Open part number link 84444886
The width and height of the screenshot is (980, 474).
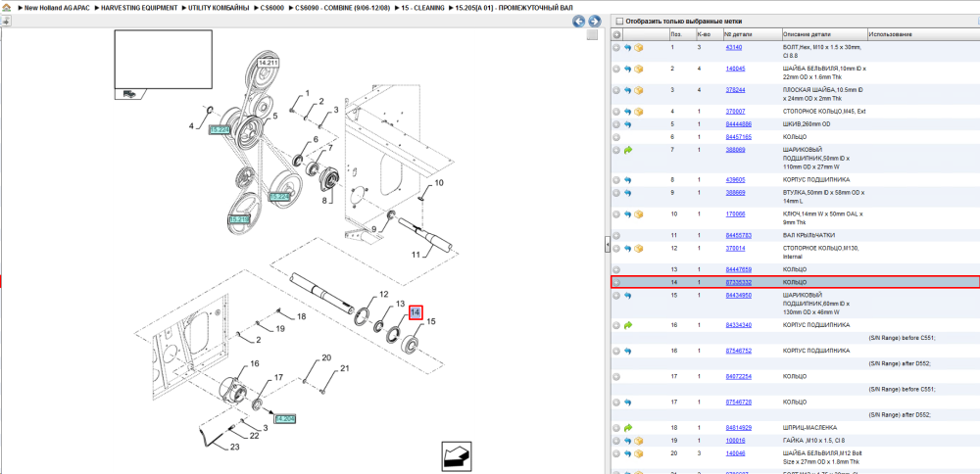(738, 124)
